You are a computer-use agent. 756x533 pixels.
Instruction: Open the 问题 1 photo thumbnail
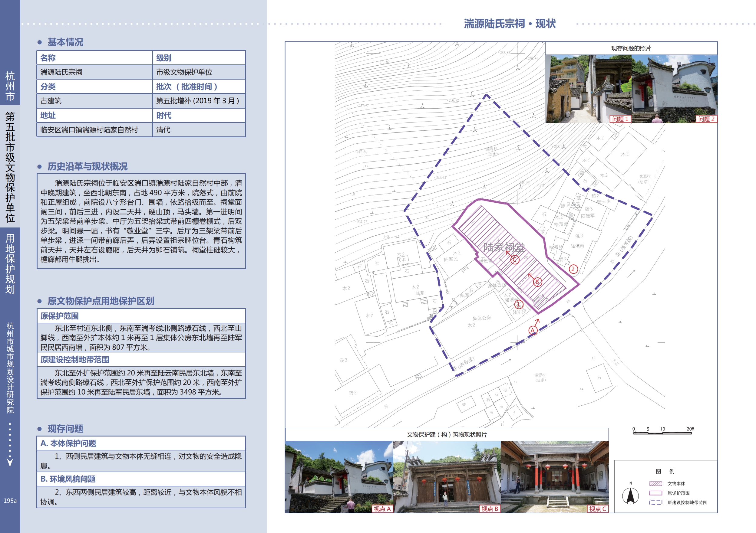click(588, 89)
